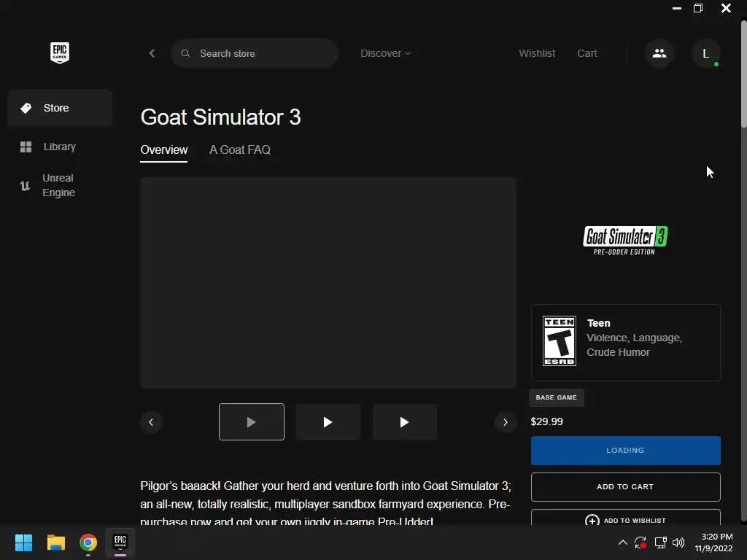Screen dimensions: 747x560
Task: Open the Windows Start menu
Action: pos(23,542)
